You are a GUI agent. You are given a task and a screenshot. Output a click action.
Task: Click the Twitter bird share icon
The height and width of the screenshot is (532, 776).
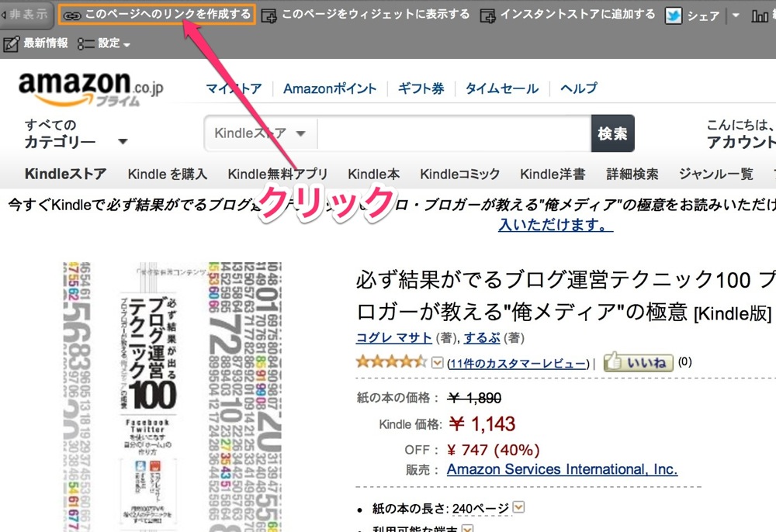point(673,16)
